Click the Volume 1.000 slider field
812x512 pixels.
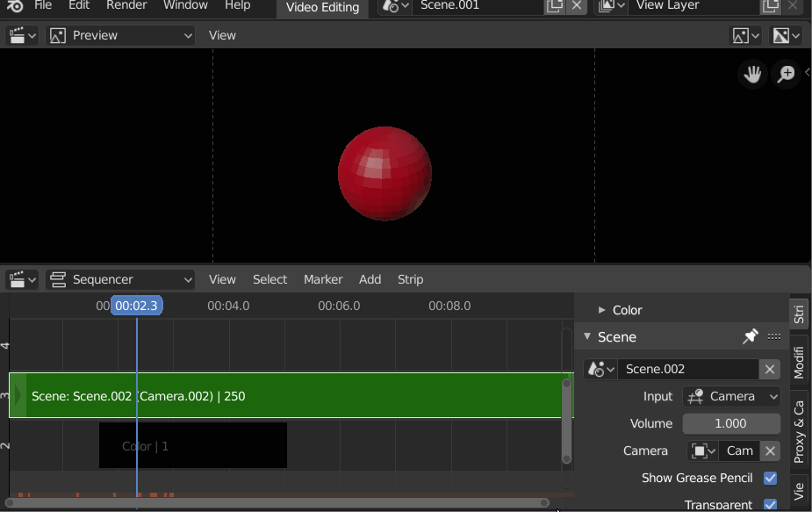click(x=731, y=423)
